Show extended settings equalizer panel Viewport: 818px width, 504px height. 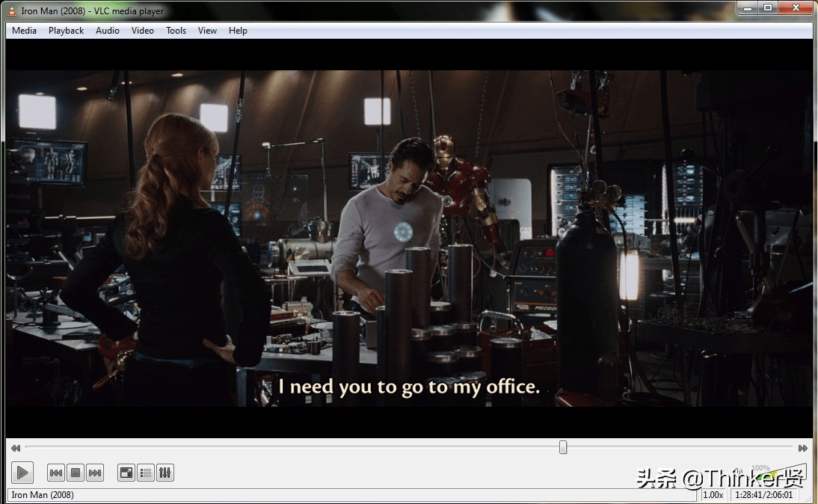pyautogui.click(x=165, y=473)
